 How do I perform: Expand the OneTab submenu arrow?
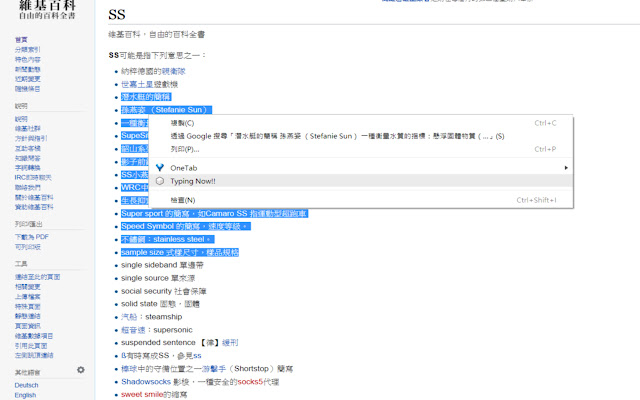point(566,168)
